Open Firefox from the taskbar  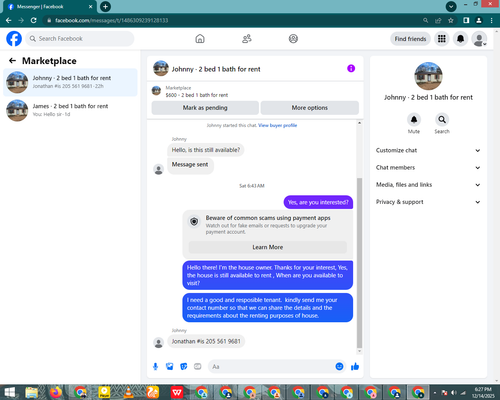[x=56, y=392]
